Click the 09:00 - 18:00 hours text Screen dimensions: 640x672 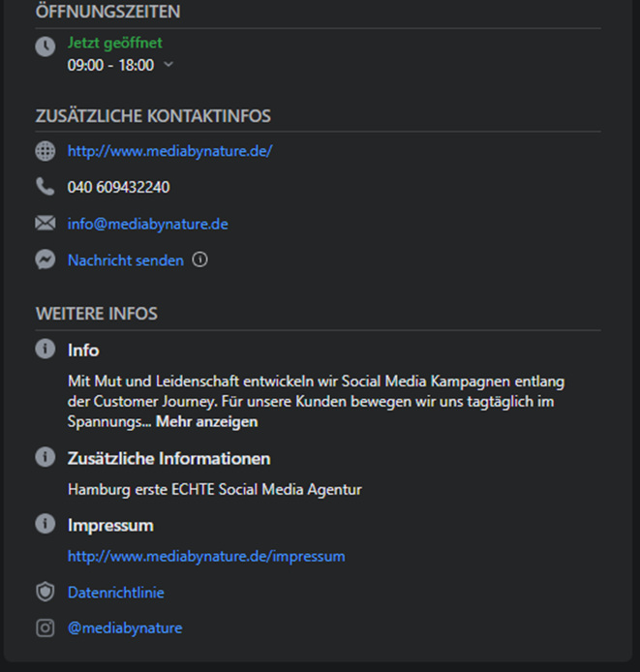coord(110,65)
